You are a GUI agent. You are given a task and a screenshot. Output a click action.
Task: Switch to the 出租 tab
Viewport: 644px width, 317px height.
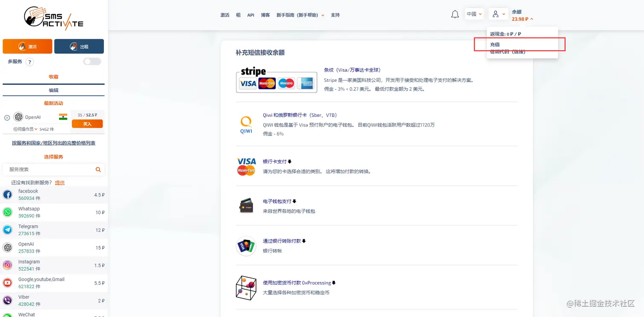pyautogui.click(x=79, y=46)
